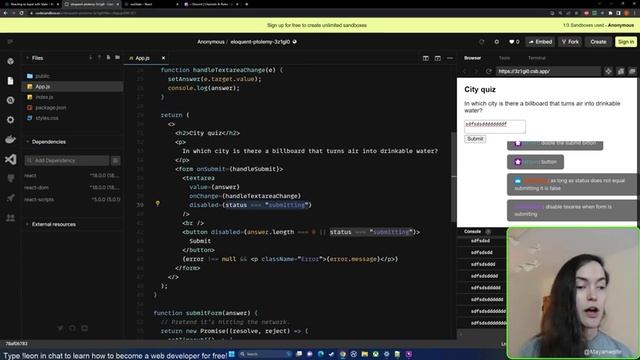Click the Create button
Screen dimensions: 640x360
[x=598, y=42]
